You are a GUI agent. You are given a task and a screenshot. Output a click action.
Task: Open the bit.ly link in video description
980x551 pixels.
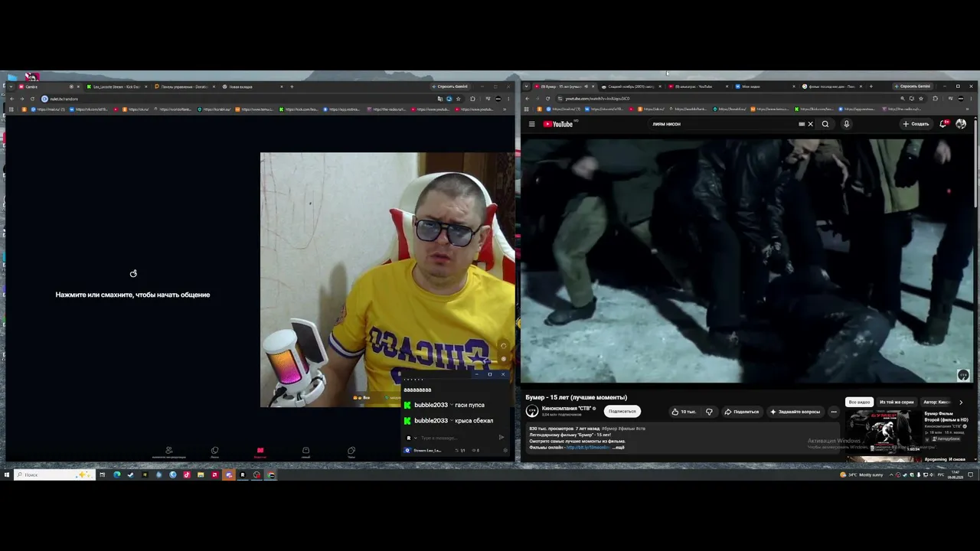pyautogui.click(x=588, y=447)
